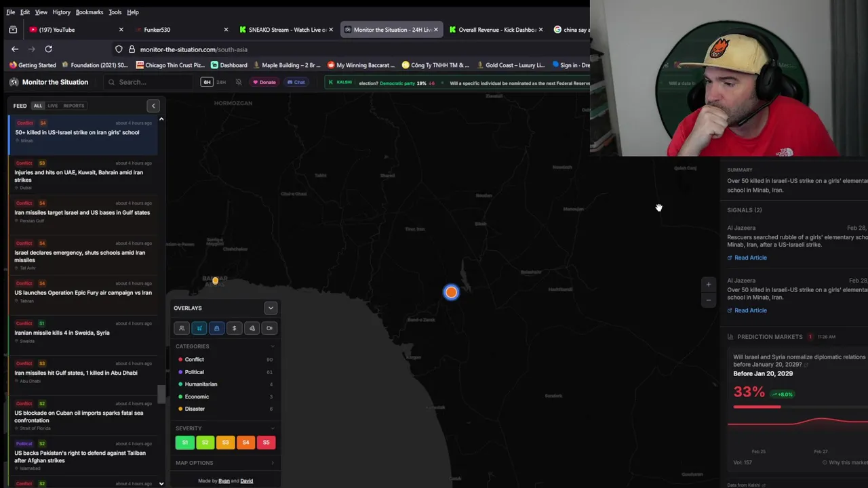Open the Firefox History menu
Image resolution: width=868 pixels, height=488 pixels.
tap(61, 12)
